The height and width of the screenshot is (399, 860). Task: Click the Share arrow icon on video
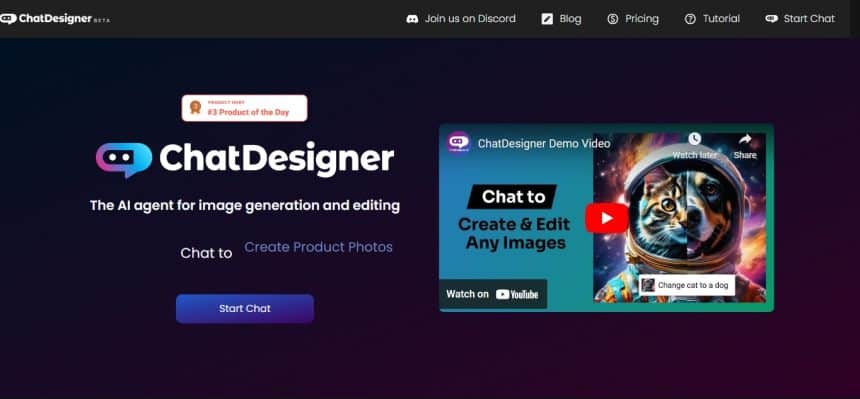pos(745,139)
